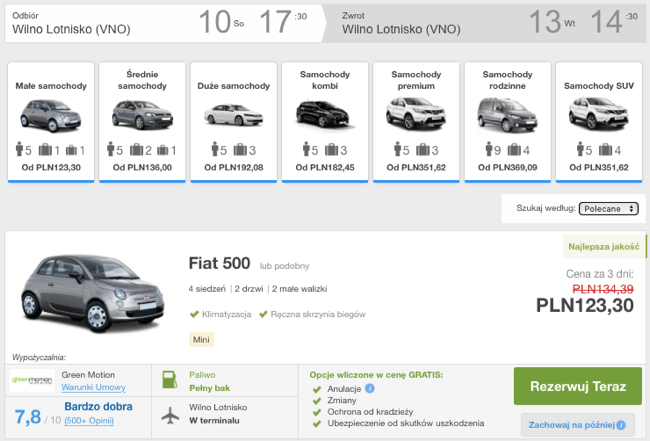Screen dimensions: 650x441
Task: Click the crossed-out price PLN134,39
Action: click(x=603, y=289)
